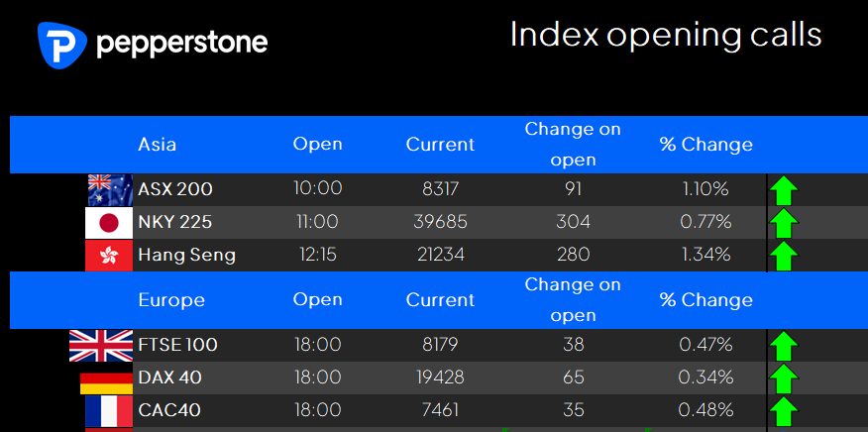Click the Australian flag beside ASX 200

pos(110,190)
